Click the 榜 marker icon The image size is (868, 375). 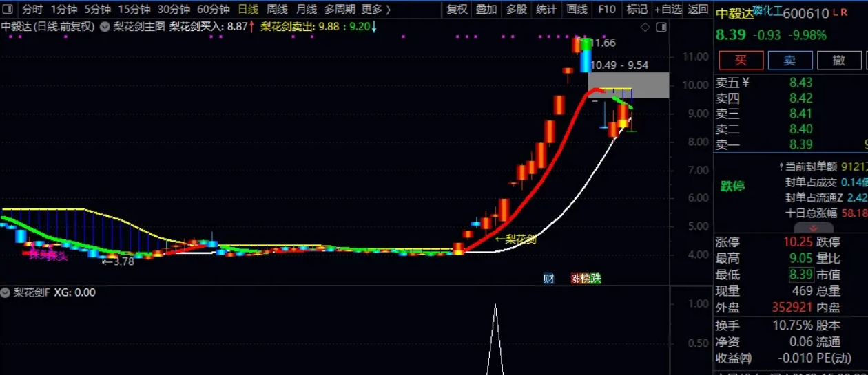click(586, 279)
